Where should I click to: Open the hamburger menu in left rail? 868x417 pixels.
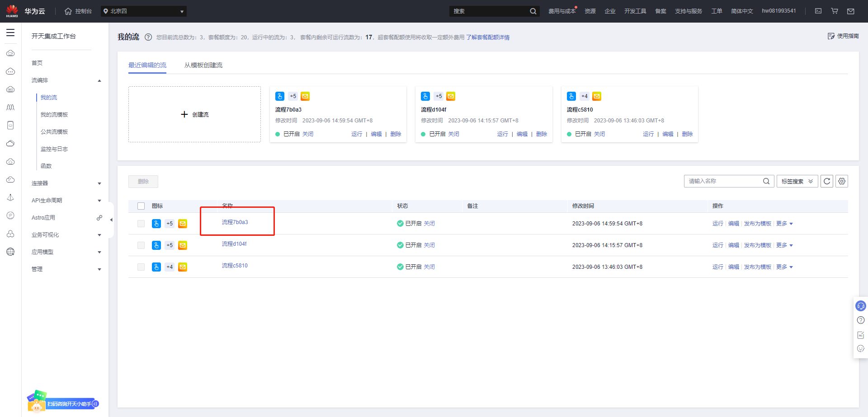click(10, 33)
